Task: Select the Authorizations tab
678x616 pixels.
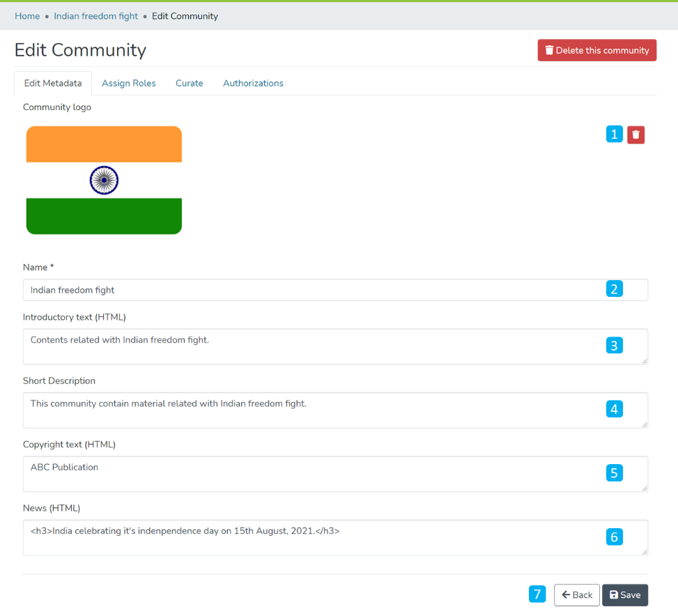Action: click(253, 83)
